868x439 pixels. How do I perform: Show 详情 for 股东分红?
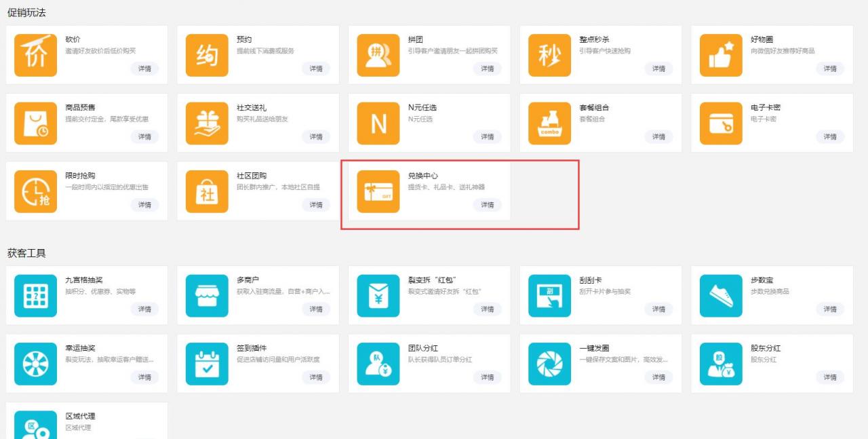coord(830,377)
